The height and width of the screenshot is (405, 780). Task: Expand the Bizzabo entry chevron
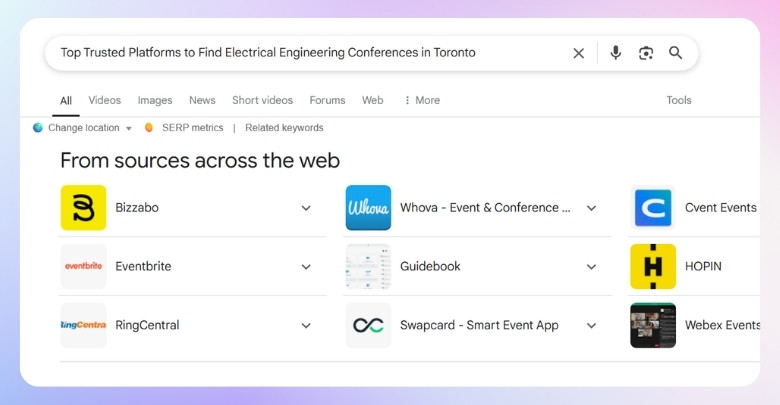click(x=306, y=208)
